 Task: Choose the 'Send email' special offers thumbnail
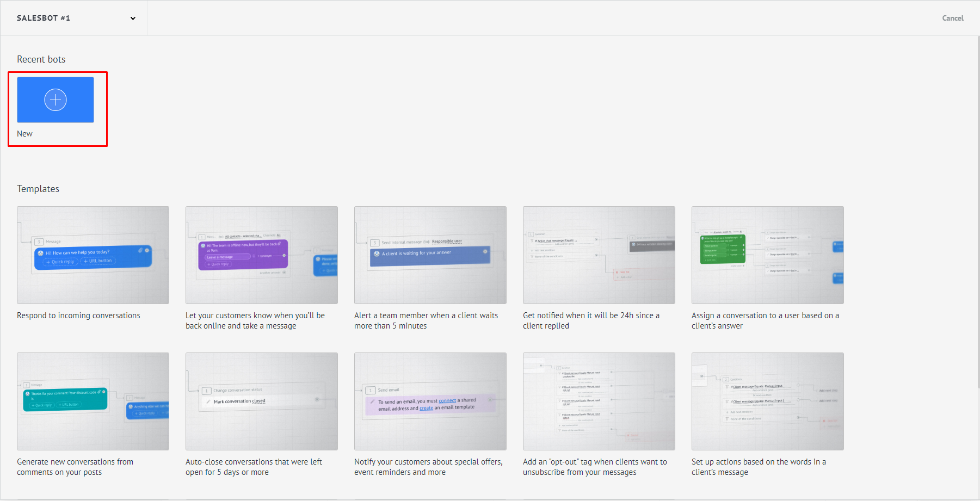click(x=430, y=401)
